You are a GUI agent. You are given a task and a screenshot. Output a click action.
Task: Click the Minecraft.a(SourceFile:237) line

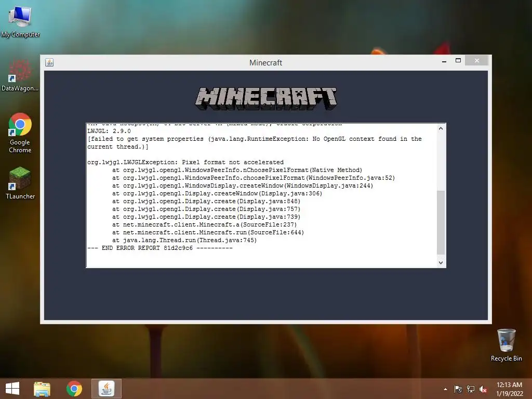click(x=205, y=224)
